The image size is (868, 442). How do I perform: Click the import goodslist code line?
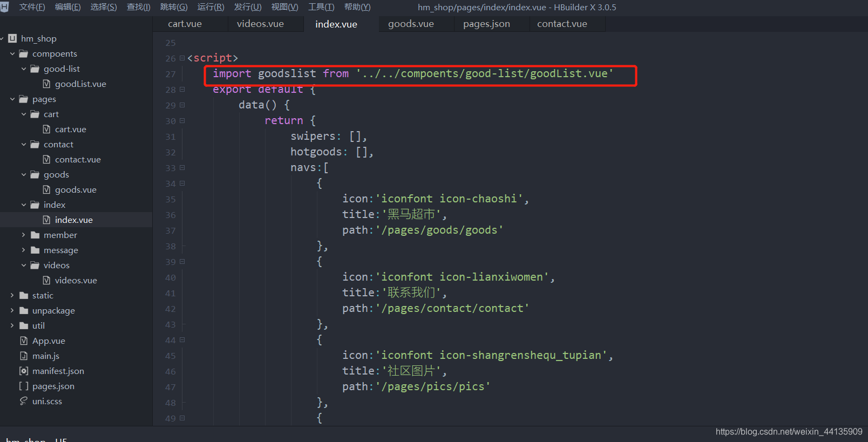pos(413,73)
